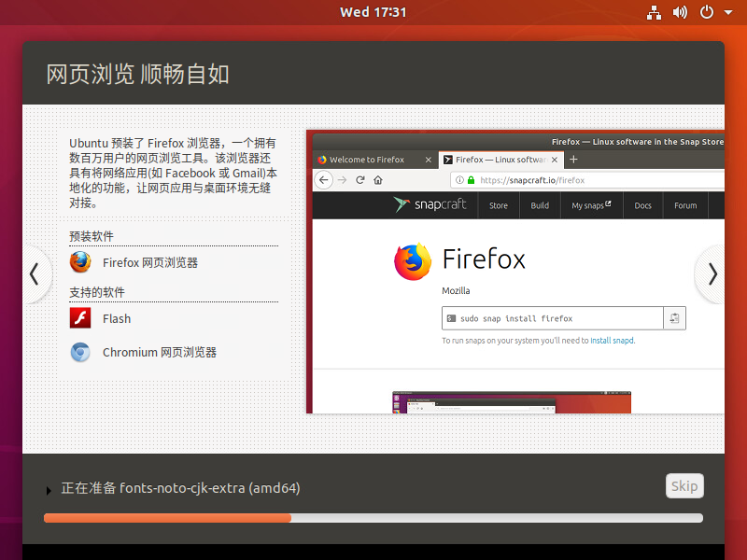The height and width of the screenshot is (560, 747).
Task: Close the Firefox — Linux software tab
Action: tap(555, 160)
